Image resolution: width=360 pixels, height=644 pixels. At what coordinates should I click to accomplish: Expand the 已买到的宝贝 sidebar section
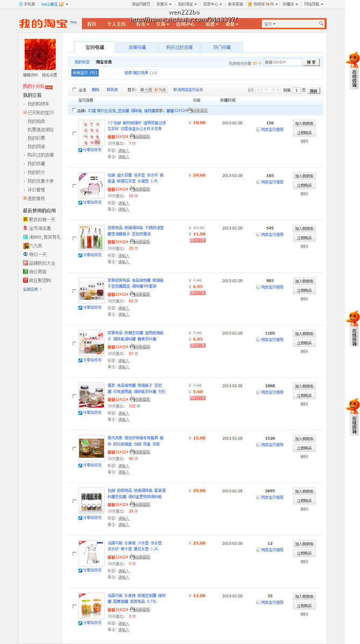click(25, 113)
